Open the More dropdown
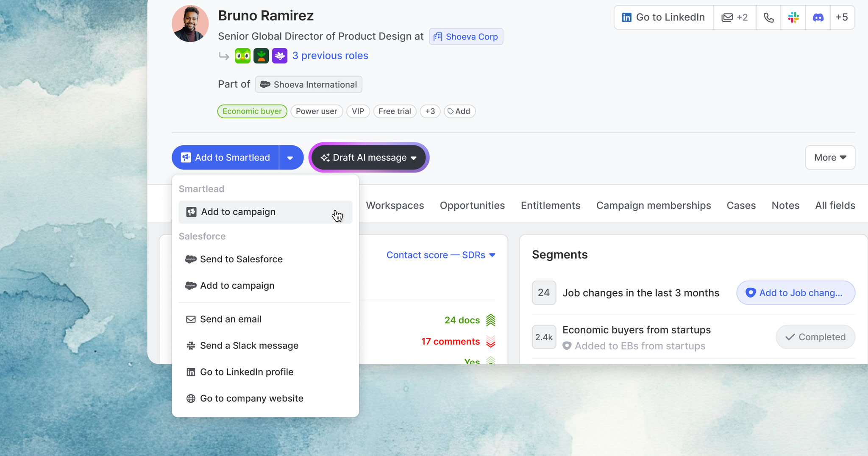 pos(830,158)
